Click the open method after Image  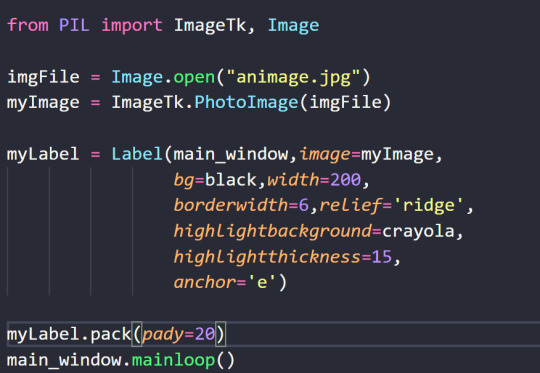pos(194,78)
